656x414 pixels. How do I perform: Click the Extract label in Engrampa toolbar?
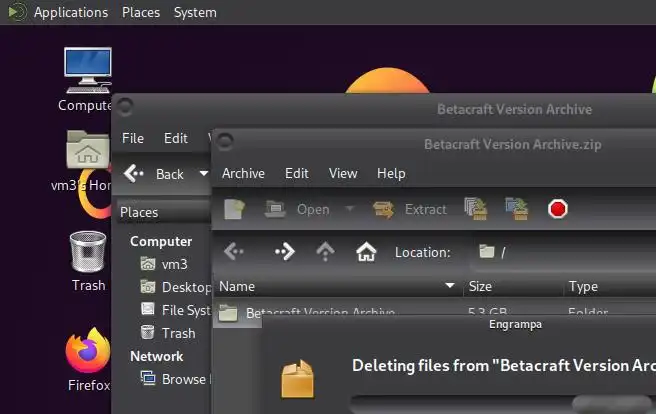(x=425, y=210)
